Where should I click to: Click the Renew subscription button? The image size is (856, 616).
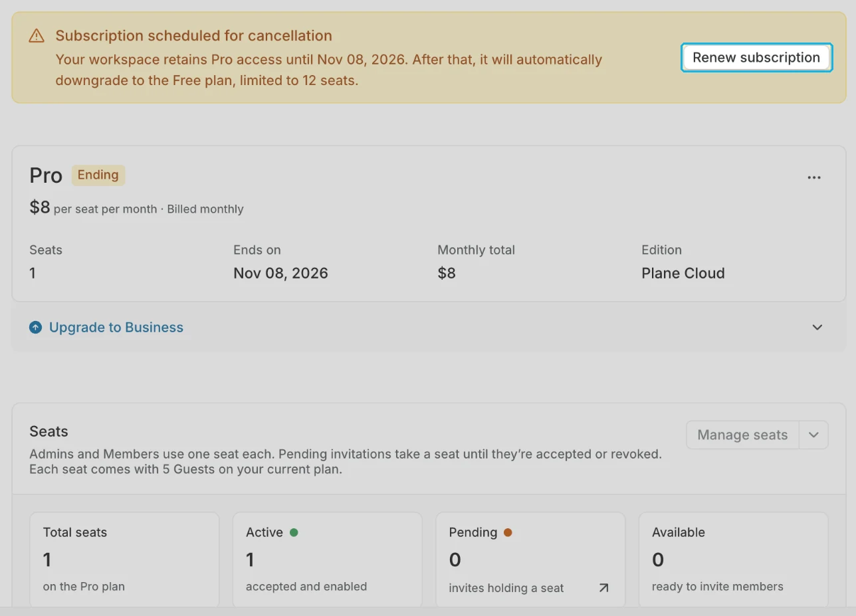756,58
